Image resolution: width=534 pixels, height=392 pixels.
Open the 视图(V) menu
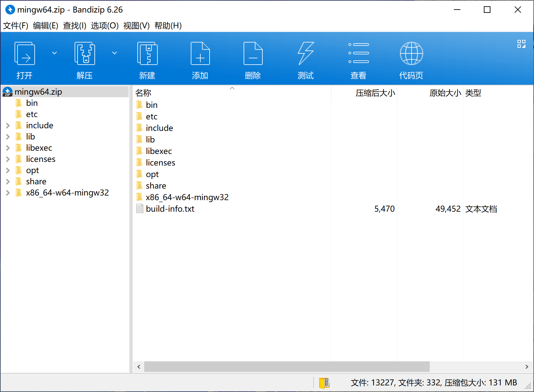click(136, 26)
